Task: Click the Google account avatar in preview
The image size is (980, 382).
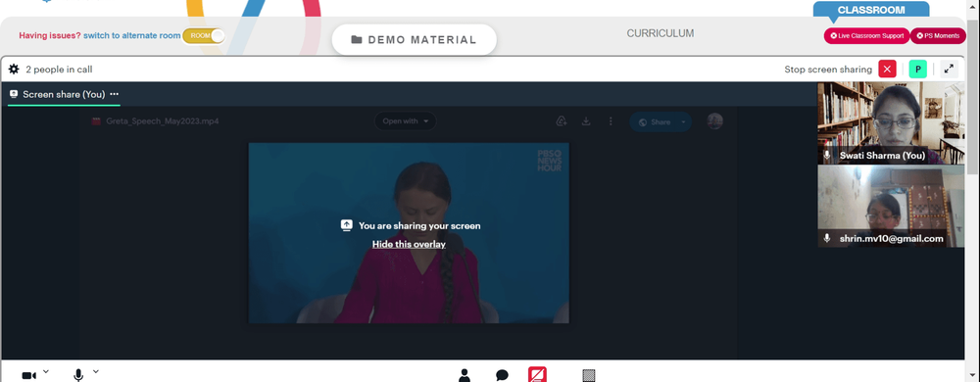Action: tap(715, 121)
